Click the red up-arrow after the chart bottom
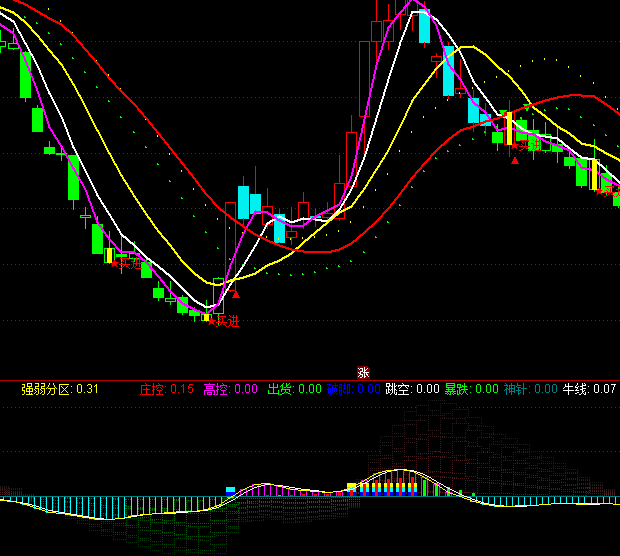Screen dimensions: 620x556 pos(236,294)
